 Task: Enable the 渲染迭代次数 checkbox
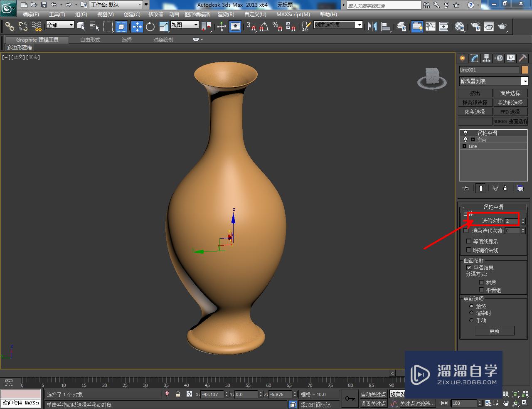[466, 231]
